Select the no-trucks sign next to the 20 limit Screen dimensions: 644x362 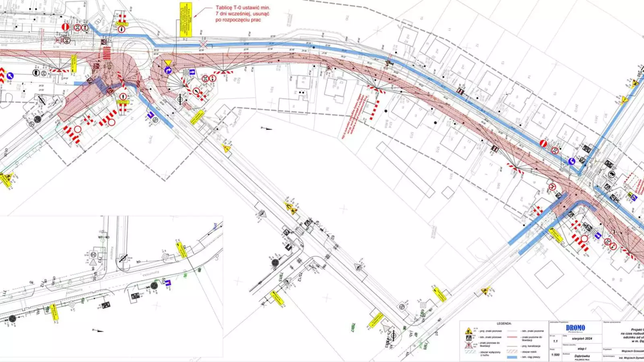tap(36, 73)
